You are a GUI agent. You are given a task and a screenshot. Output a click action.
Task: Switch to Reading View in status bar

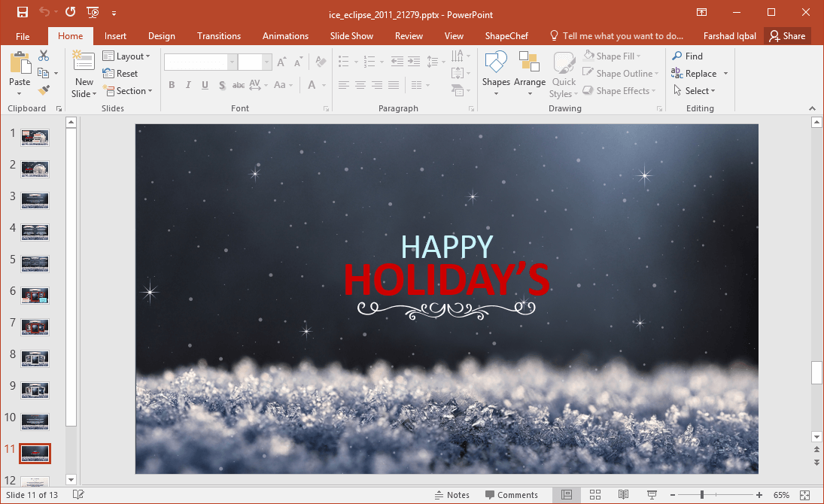(623, 494)
